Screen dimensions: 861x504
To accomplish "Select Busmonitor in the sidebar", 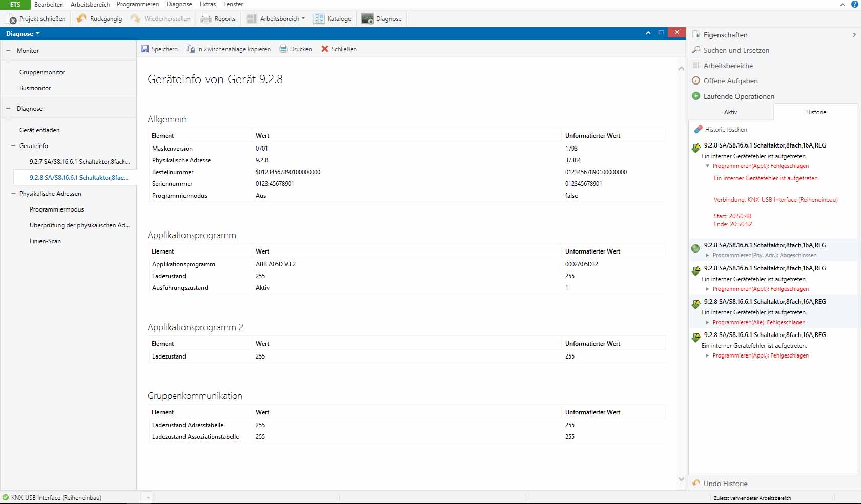I will click(35, 88).
